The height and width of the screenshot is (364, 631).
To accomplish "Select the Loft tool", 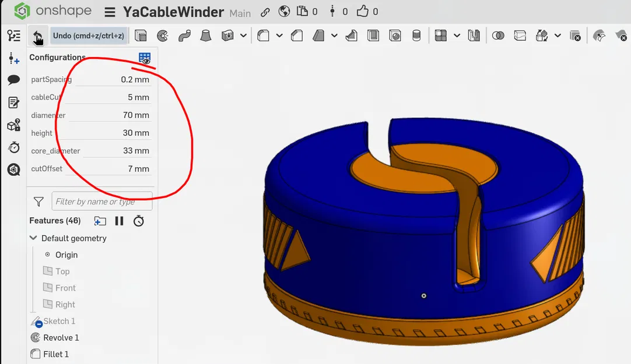I will point(205,36).
